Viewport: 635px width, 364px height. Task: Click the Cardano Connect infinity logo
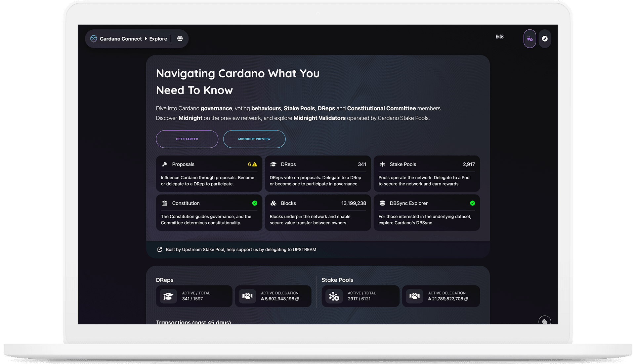point(93,39)
